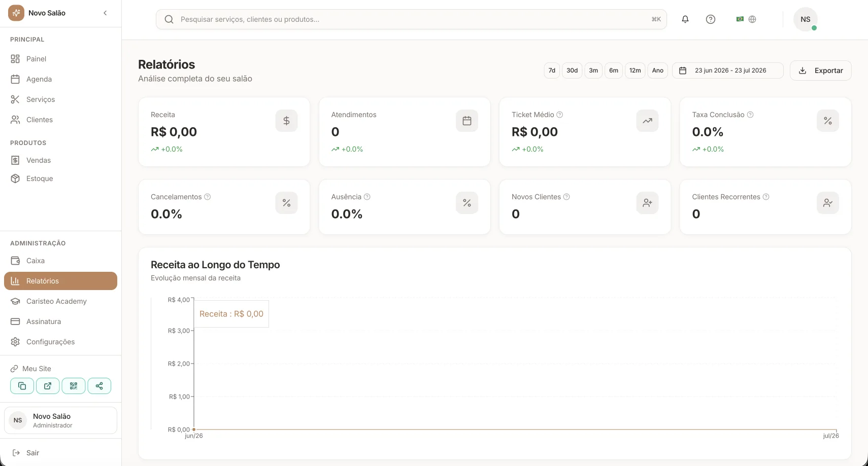
Task: Open the NS user avatar menu
Action: tap(806, 19)
